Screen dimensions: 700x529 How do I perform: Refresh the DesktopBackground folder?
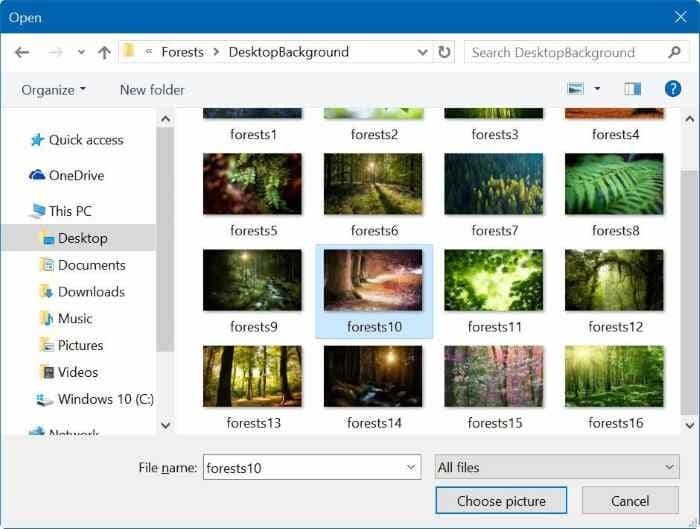coord(444,52)
